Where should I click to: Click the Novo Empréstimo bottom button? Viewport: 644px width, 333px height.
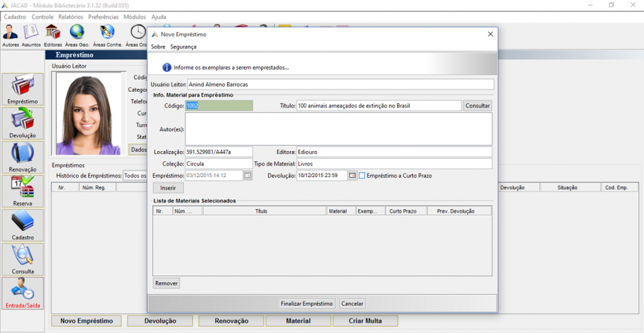pos(87,321)
